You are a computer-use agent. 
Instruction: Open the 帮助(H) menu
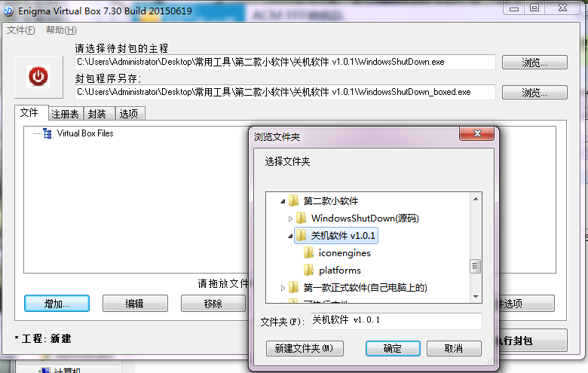(61, 30)
